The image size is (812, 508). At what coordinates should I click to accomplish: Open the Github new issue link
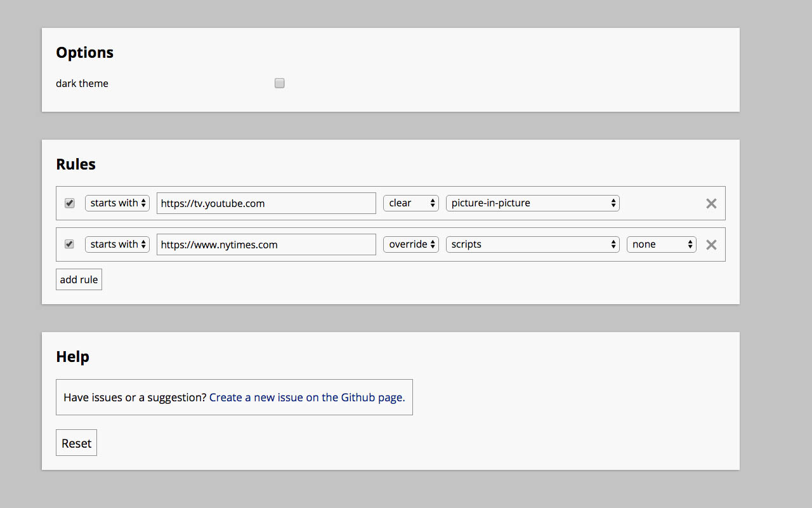pyautogui.click(x=307, y=398)
